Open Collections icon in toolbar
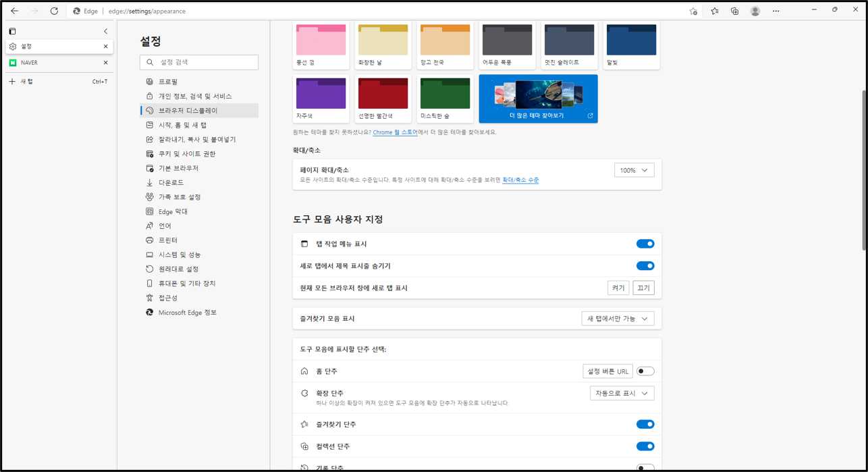868x472 pixels. [735, 11]
